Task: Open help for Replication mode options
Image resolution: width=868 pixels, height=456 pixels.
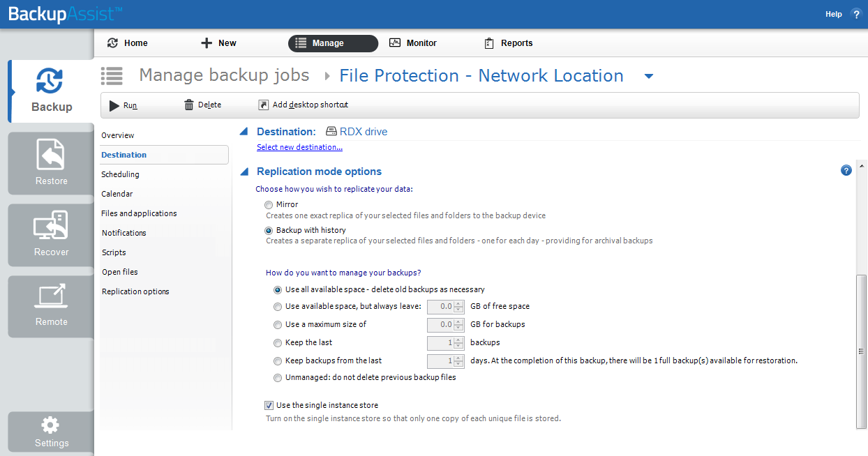Action: tap(846, 170)
